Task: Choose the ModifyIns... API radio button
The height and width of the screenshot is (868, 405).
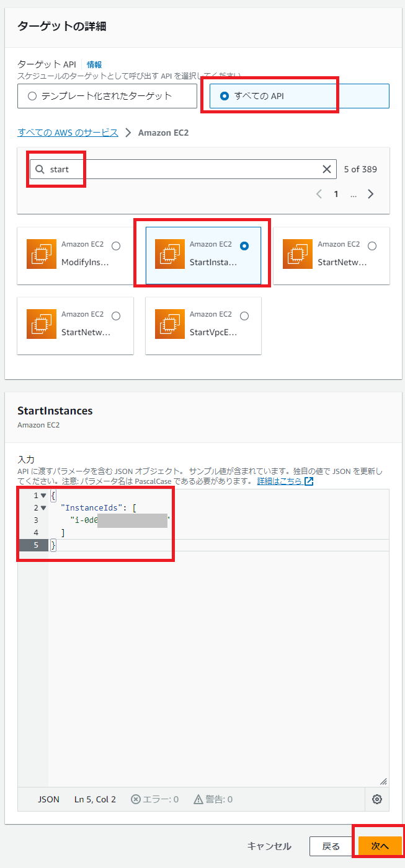Action: [116, 246]
